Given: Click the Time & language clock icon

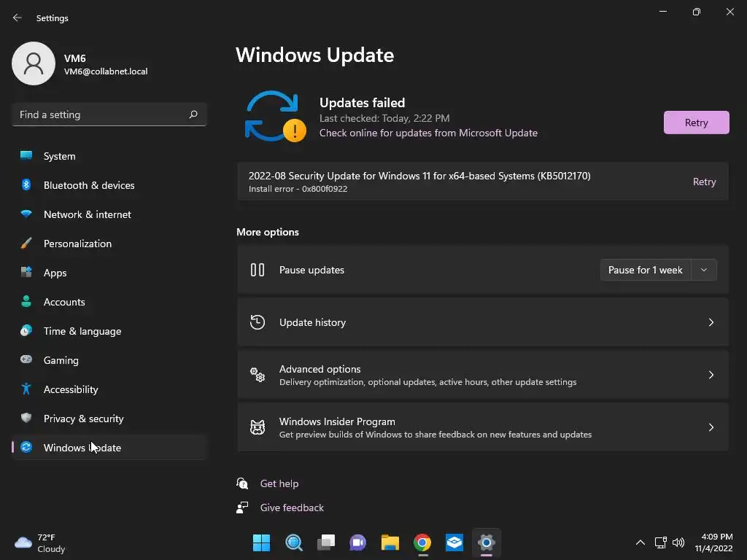Looking at the screenshot, I should 26,330.
